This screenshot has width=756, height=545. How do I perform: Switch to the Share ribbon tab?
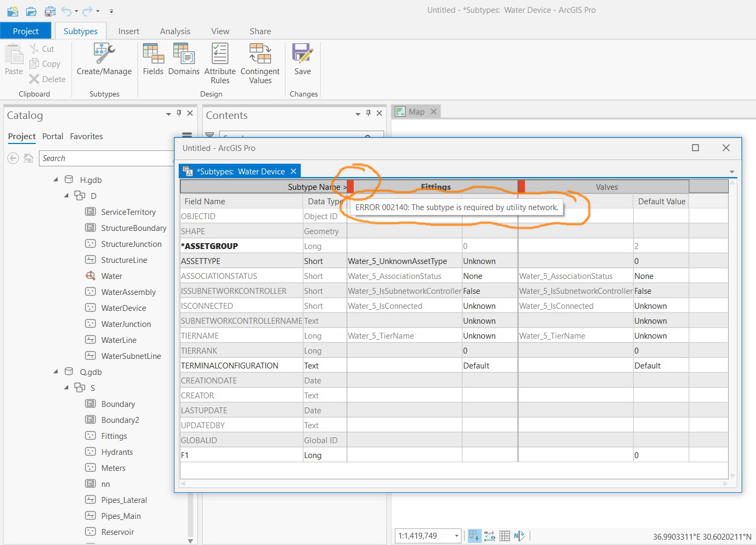pos(260,31)
